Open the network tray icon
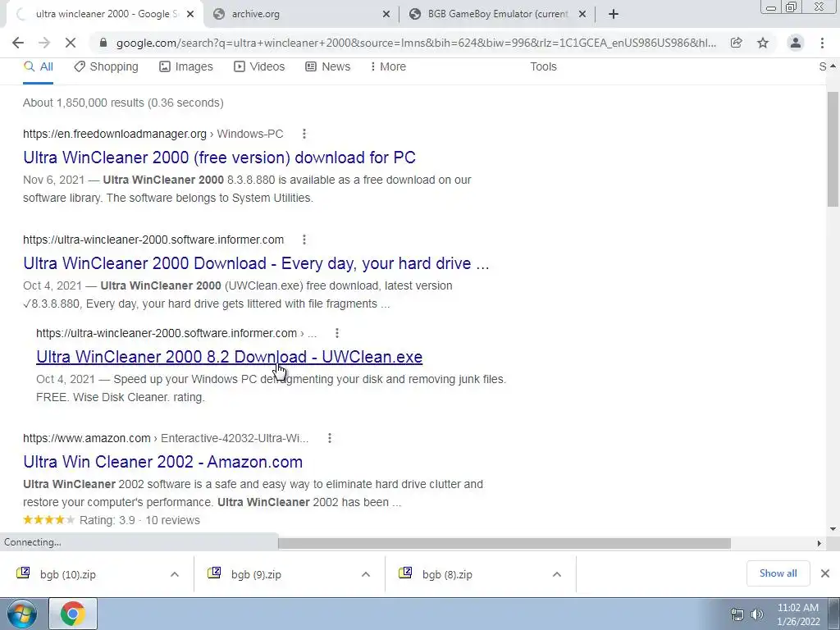Screen dimensions: 840x630 737,614
